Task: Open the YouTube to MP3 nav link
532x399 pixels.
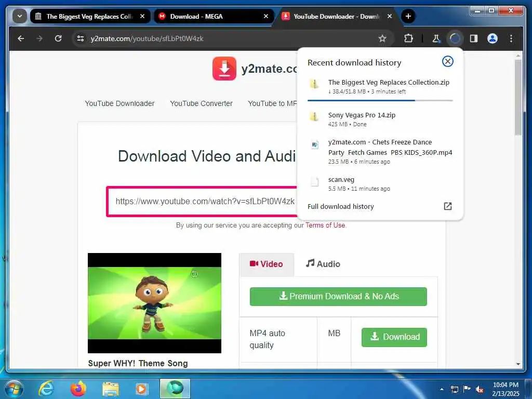Action: 272,103
